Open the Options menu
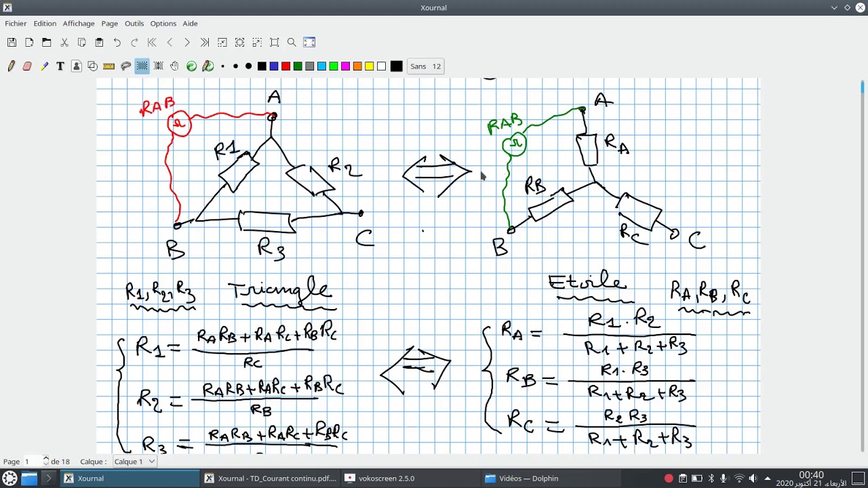 click(x=163, y=24)
